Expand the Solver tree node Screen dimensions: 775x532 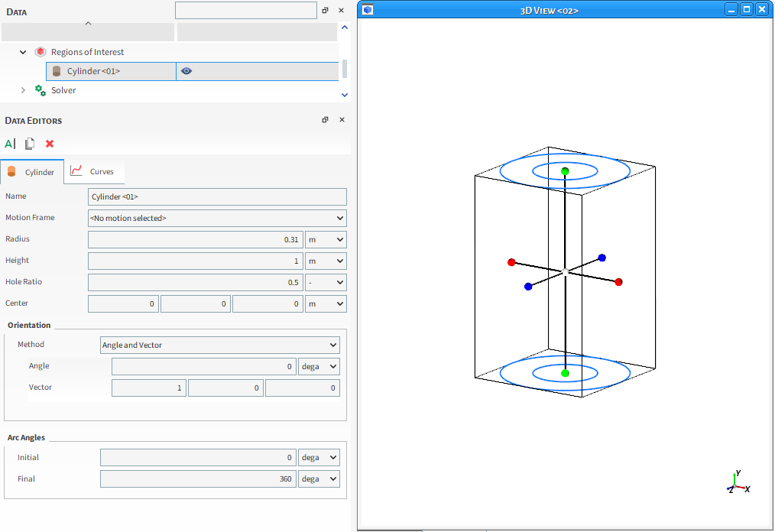click(x=23, y=90)
